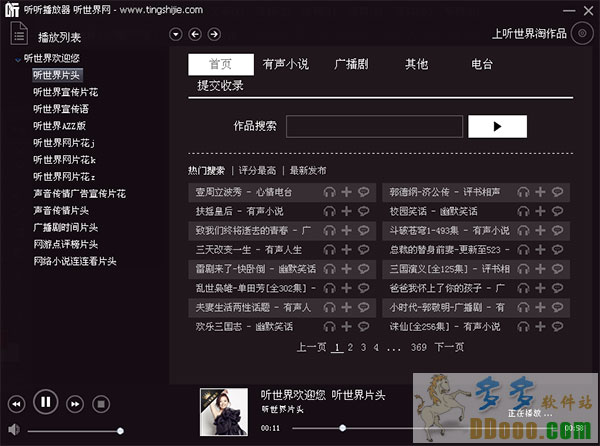Click the playlist document icon
The width and height of the screenshot is (600, 446).
(19, 34)
